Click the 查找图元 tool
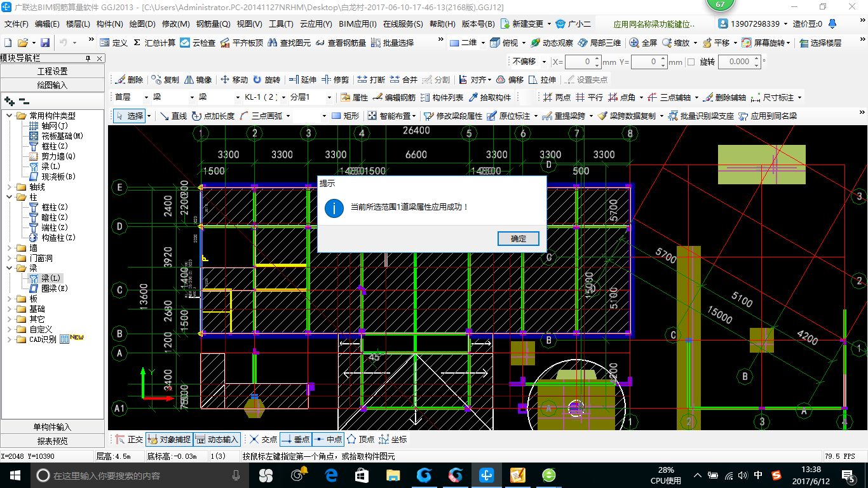This screenshot has height=488, width=868. click(290, 43)
